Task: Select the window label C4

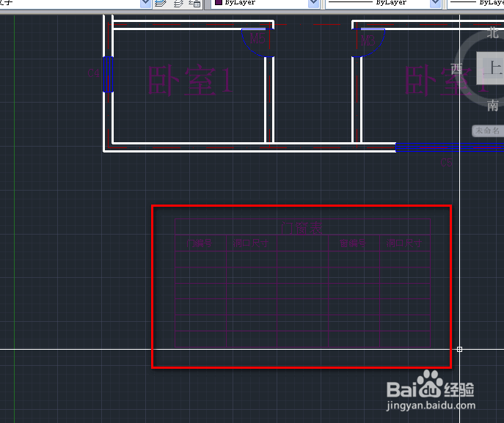Action: [93, 73]
